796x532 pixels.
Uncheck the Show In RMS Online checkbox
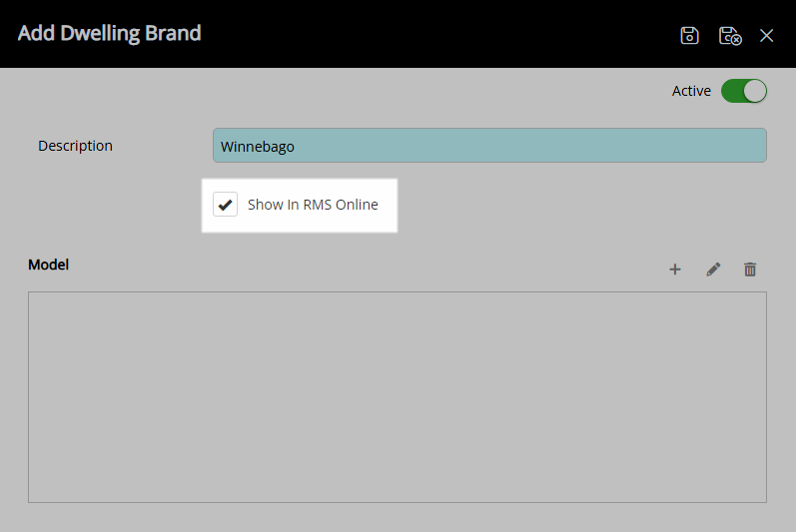point(226,205)
